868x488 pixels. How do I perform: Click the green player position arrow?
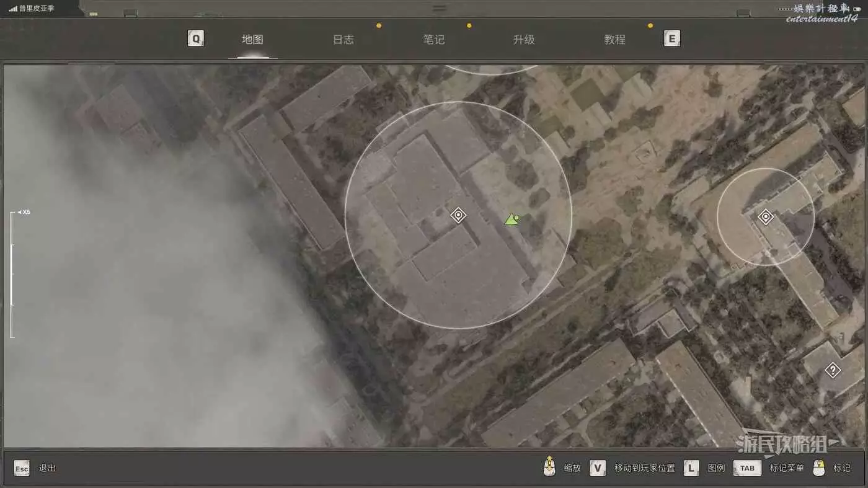point(511,220)
